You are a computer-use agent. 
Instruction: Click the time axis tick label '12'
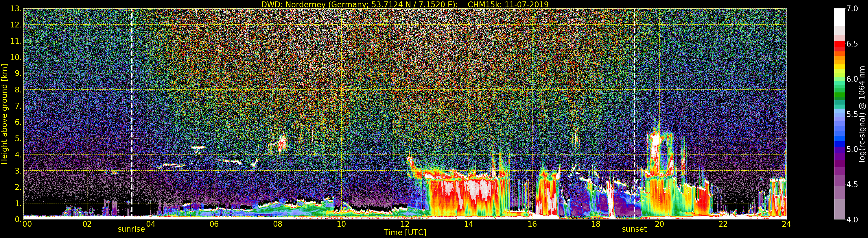405,224
